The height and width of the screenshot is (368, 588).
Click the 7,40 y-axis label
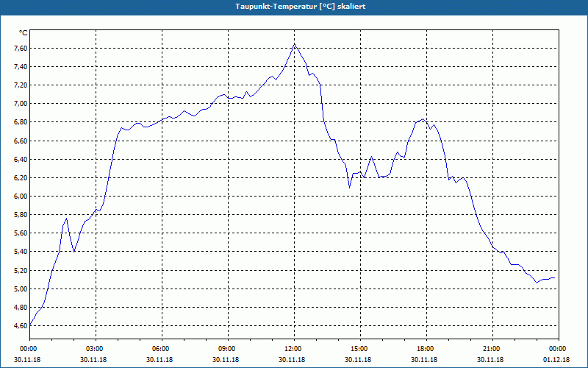click(21, 67)
